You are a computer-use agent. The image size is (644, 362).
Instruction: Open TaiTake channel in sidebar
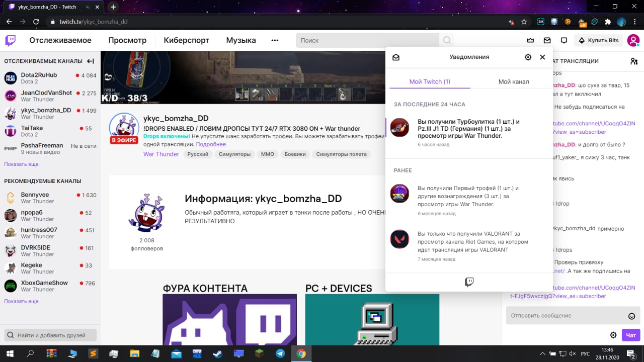tap(50, 131)
